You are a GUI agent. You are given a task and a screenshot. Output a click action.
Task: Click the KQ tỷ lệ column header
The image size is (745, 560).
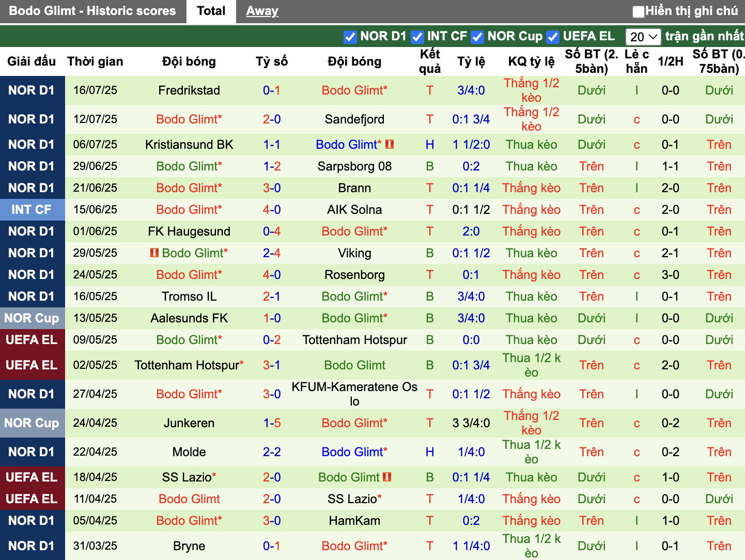pyautogui.click(x=532, y=61)
